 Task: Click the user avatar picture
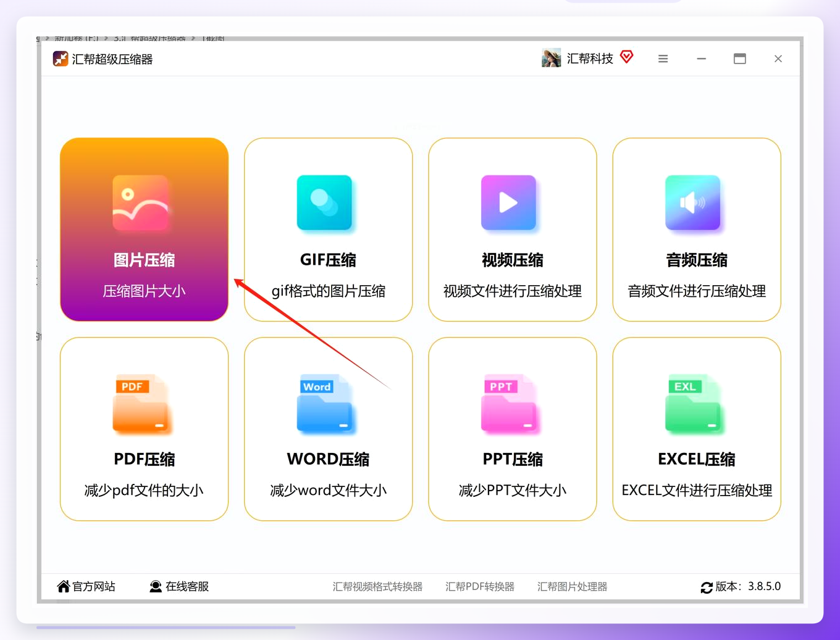[552, 58]
